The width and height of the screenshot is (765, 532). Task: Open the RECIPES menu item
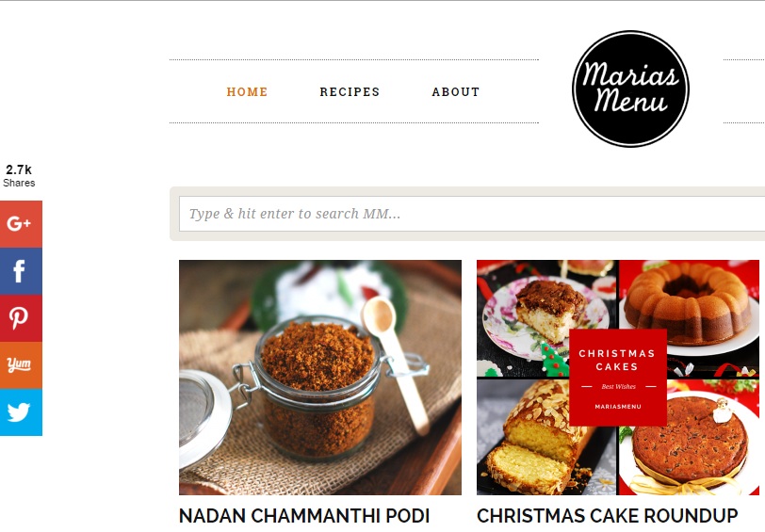tap(350, 91)
